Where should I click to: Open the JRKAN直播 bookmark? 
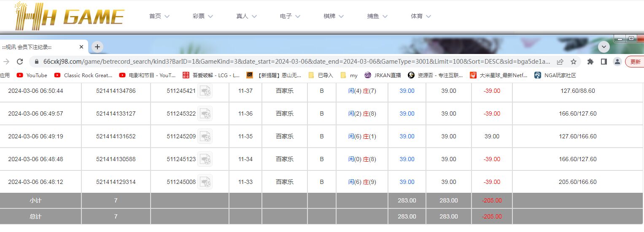click(x=383, y=75)
